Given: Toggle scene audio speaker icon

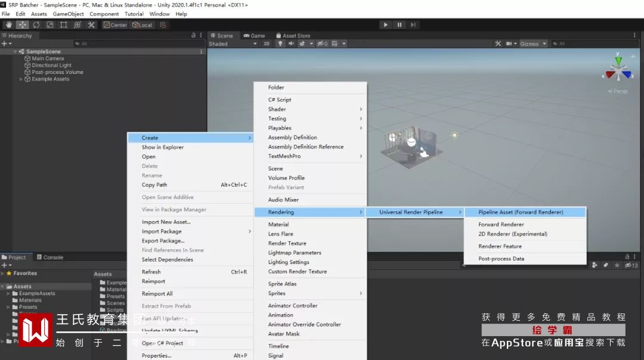Looking at the screenshot, I should (292, 44).
